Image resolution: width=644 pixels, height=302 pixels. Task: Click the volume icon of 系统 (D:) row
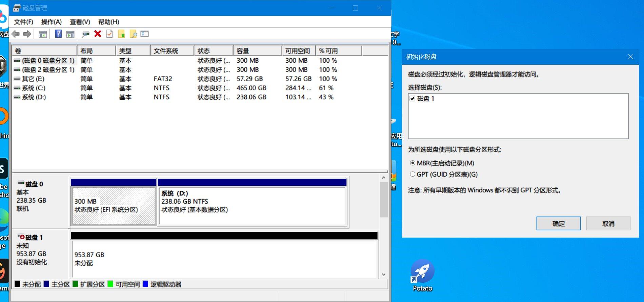coord(17,97)
